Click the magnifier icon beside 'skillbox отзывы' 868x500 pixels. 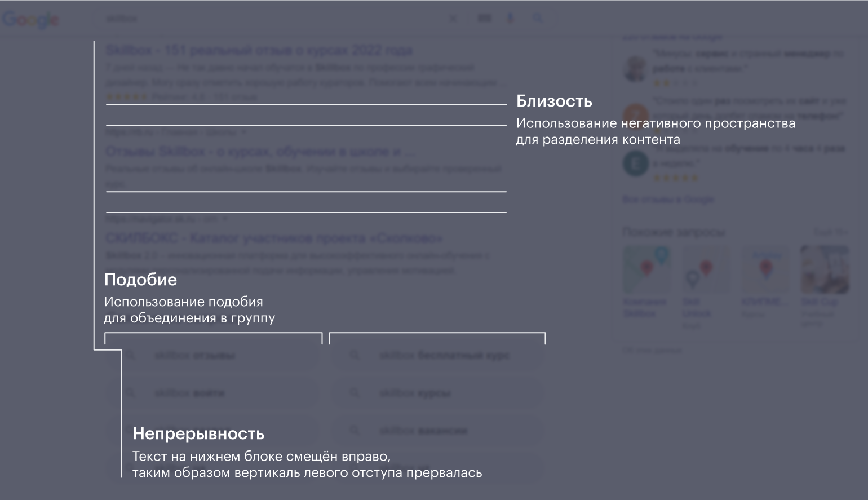click(x=130, y=356)
